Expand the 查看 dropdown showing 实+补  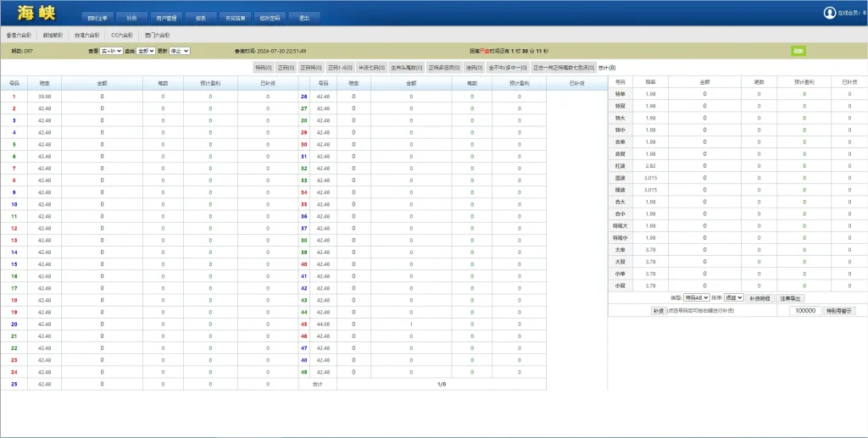pyautogui.click(x=111, y=51)
